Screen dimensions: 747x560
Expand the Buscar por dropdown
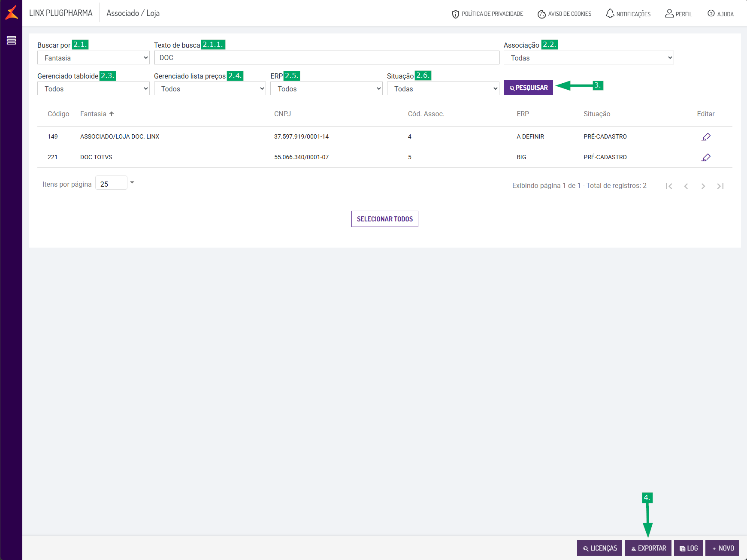94,58
